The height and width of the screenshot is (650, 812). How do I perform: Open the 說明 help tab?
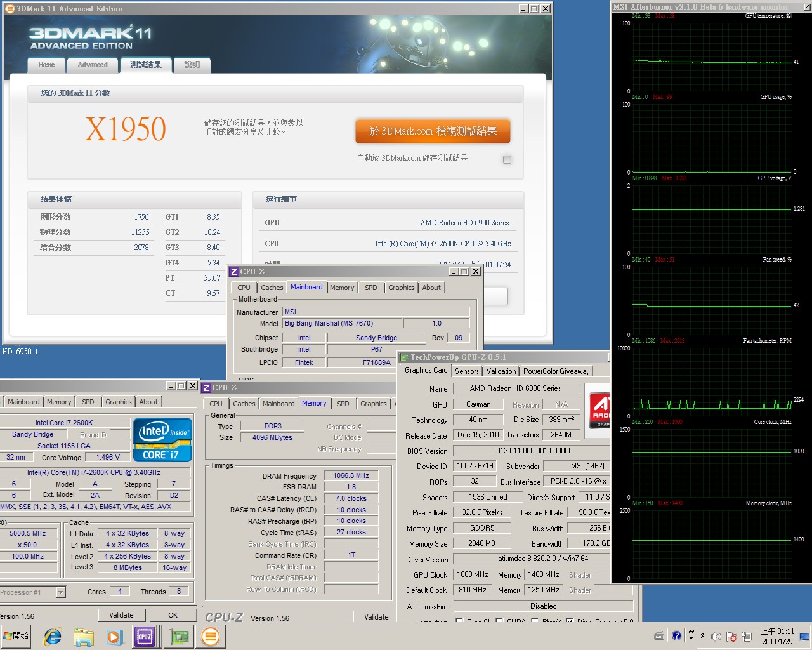pos(192,65)
